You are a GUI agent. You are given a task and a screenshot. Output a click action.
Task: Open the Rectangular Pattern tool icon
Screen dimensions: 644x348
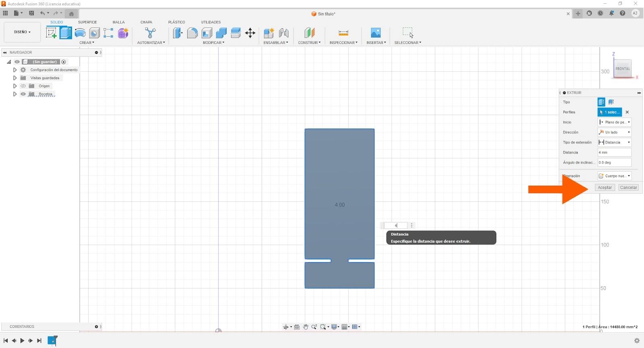pyautogui.click(x=108, y=33)
